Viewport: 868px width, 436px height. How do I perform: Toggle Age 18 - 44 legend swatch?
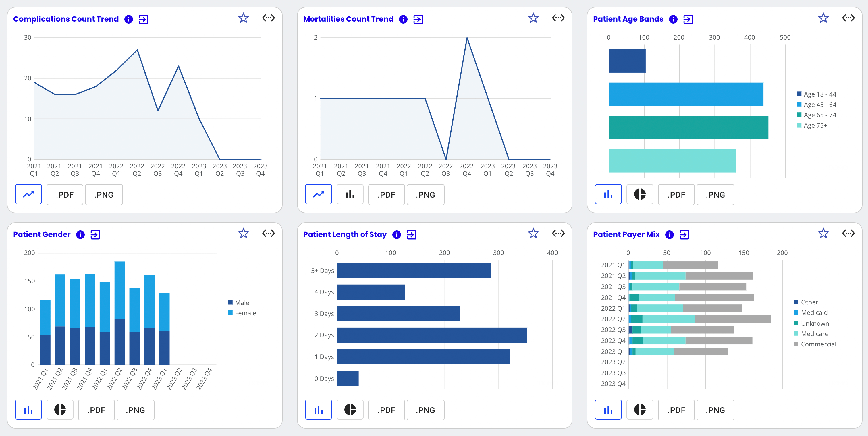pos(799,94)
